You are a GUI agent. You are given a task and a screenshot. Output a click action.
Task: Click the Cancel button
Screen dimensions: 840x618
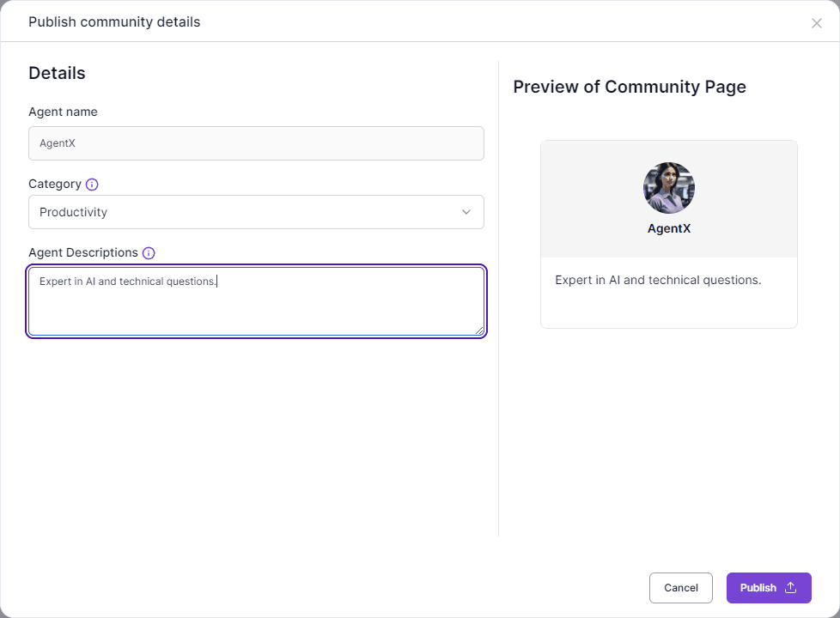[681, 588]
